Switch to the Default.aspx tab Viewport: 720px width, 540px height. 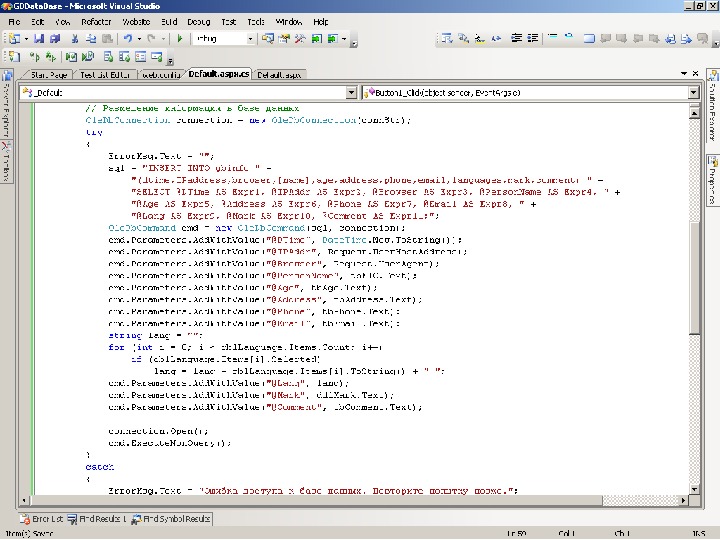pos(277,75)
